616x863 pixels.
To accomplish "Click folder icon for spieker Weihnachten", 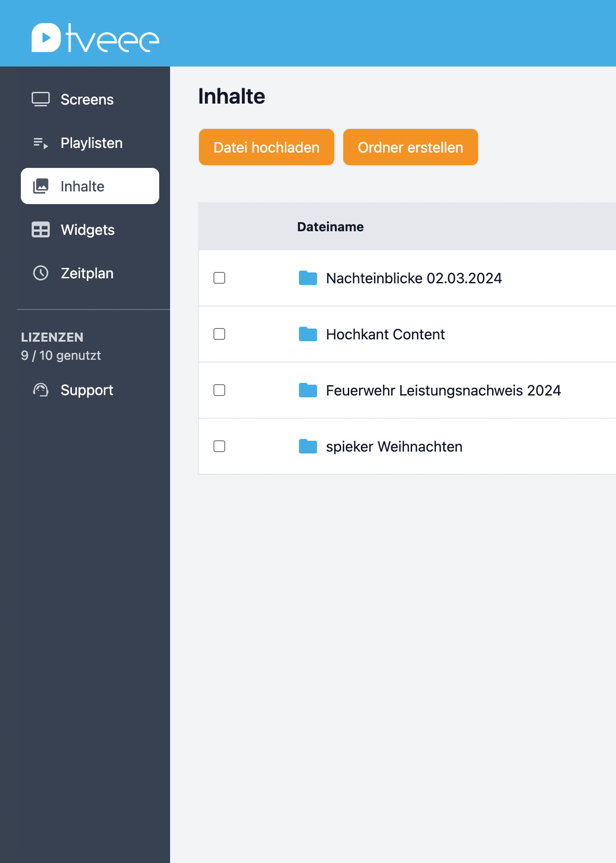I will pyautogui.click(x=308, y=446).
